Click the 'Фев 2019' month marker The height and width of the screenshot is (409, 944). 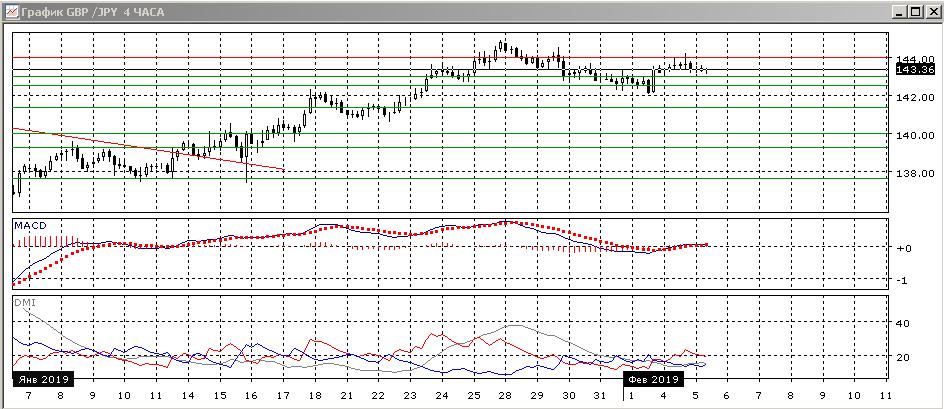[653, 379]
